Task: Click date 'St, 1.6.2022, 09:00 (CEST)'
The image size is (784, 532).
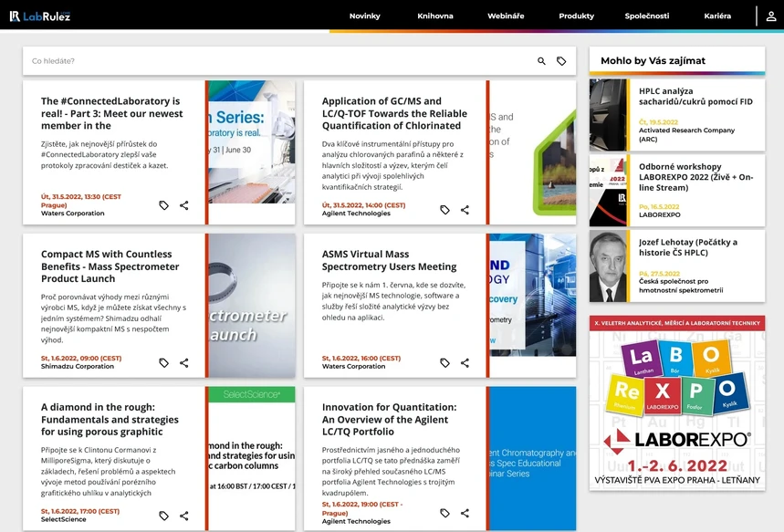Action: pos(81,358)
